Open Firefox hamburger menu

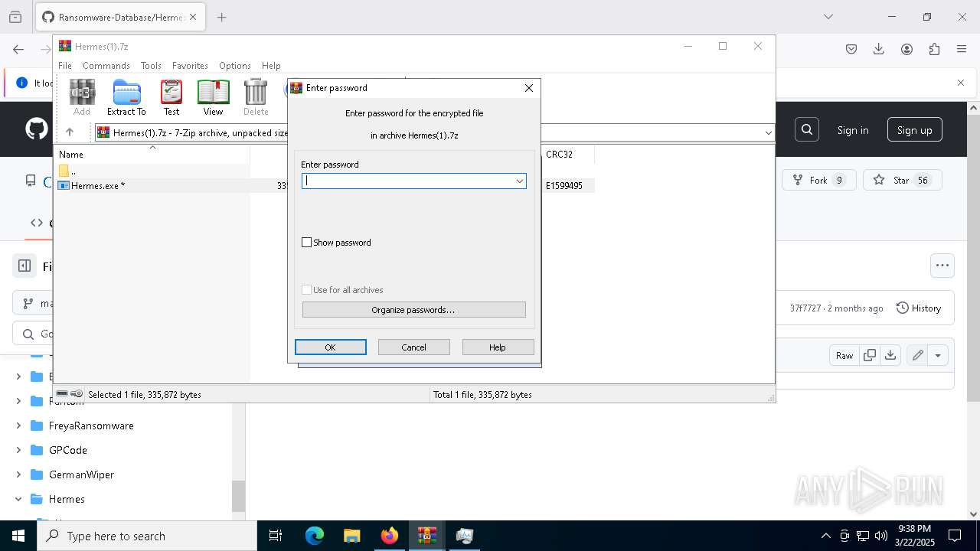point(962,49)
